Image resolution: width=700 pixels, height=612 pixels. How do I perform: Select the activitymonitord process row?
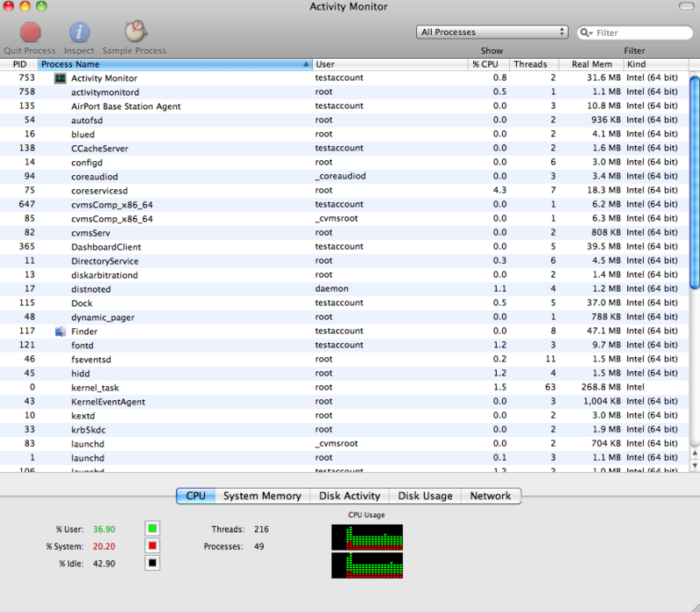(x=344, y=92)
